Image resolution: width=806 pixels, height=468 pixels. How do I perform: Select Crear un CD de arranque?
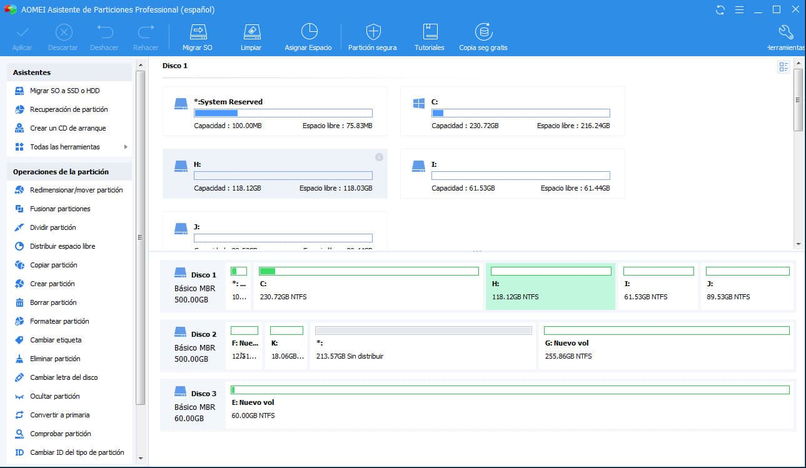click(x=67, y=128)
